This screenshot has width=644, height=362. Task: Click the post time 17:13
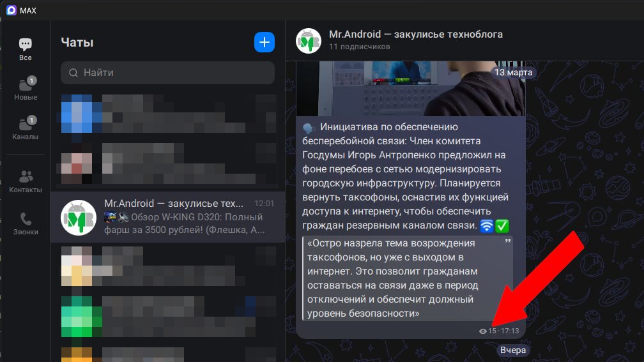pos(510,331)
